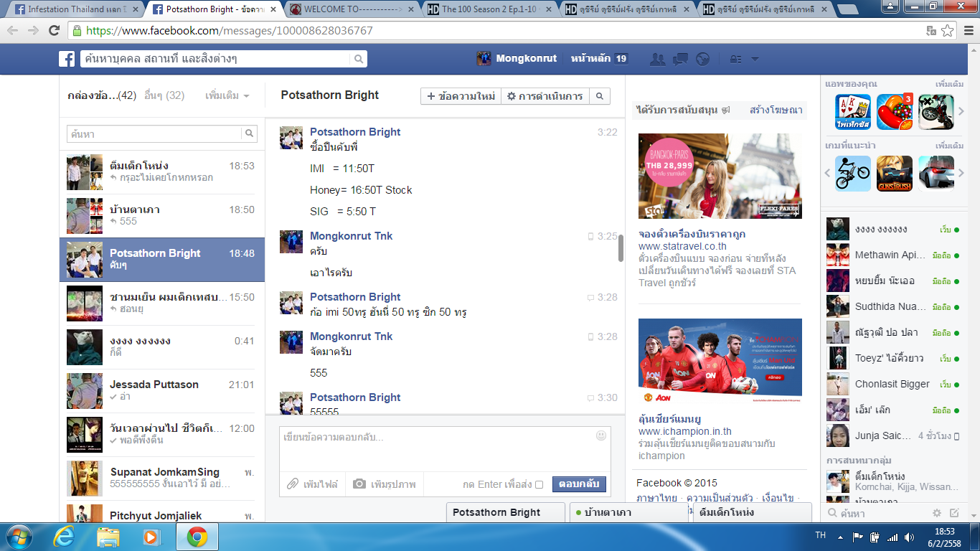This screenshot has width=980, height=551.
Task: Open chat with Chonlasit Bigger
Action: (892, 384)
